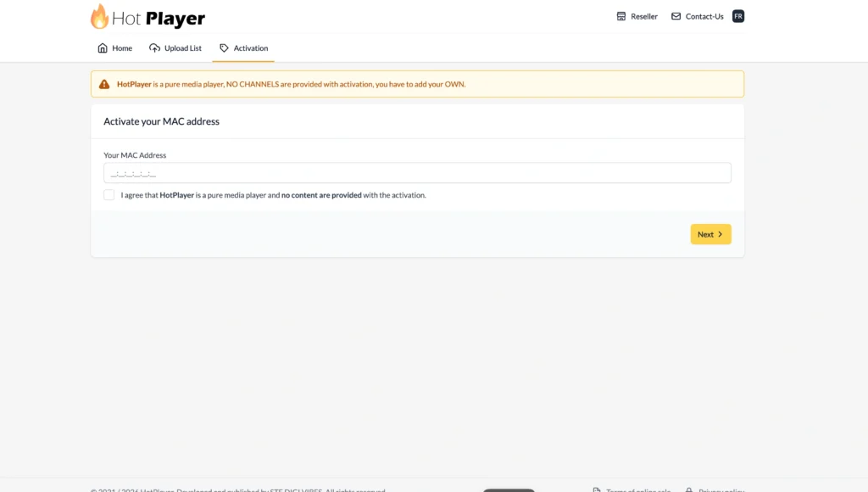This screenshot has width=868, height=492.
Task: Click the Activation tag icon
Action: [x=224, y=48]
